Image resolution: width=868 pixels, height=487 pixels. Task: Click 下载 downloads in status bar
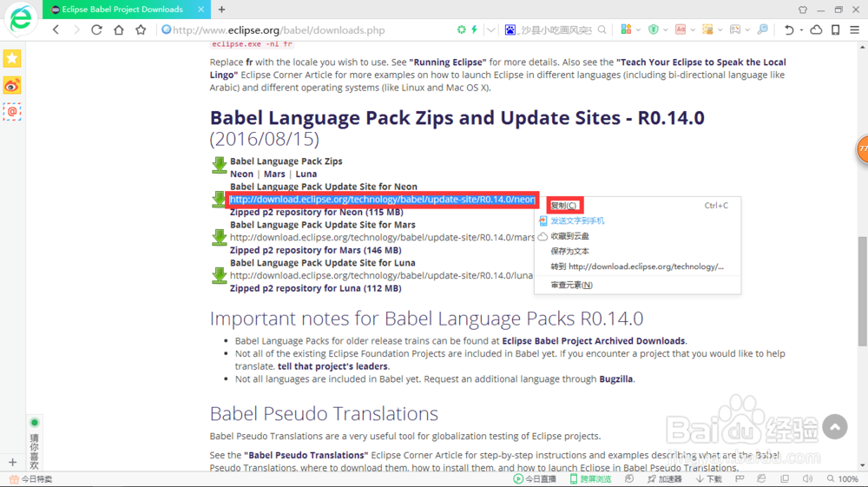[x=709, y=478]
